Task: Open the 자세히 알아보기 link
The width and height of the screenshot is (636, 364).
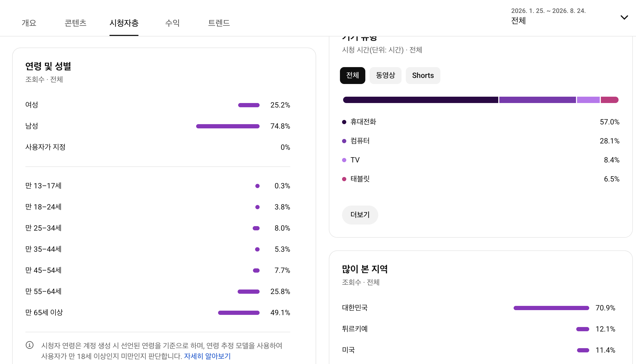Action: click(208, 356)
